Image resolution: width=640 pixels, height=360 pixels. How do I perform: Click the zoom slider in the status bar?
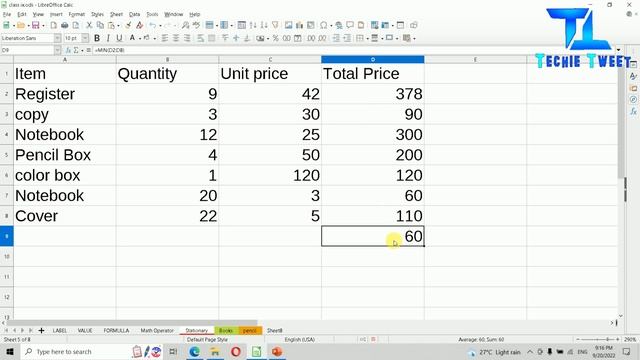598,340
